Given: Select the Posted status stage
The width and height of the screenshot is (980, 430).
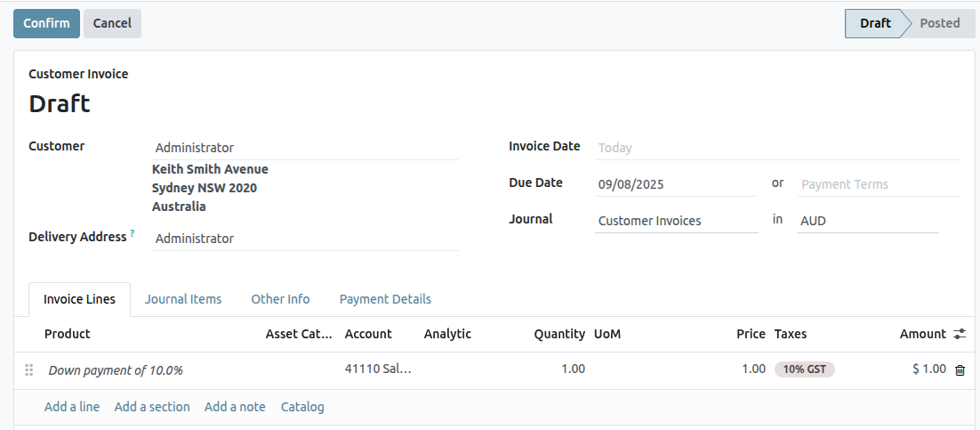Looking at the screenshot, I should tap(939, 23).
